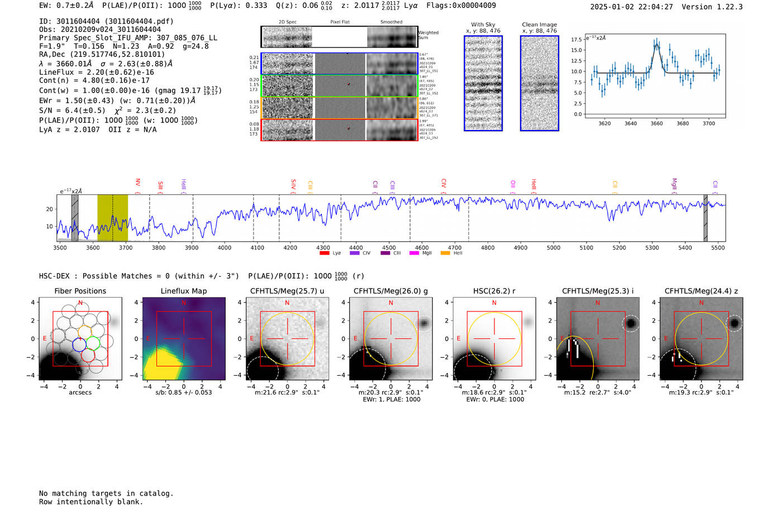Open the Fiber Positions panel
This screenshot has width=782, height=532.
click(80, 339)
